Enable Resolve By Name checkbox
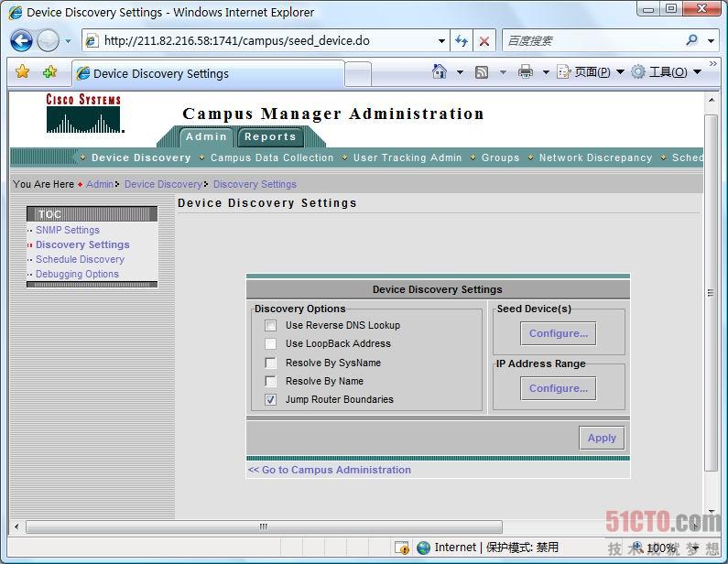The image size is (728, 564). click(x=270, y=381)
